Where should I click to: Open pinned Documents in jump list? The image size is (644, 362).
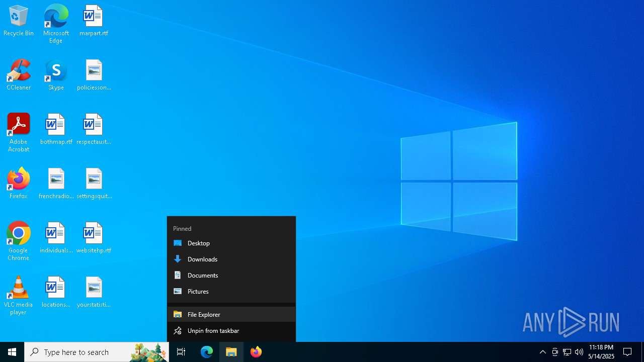[231, 275]
